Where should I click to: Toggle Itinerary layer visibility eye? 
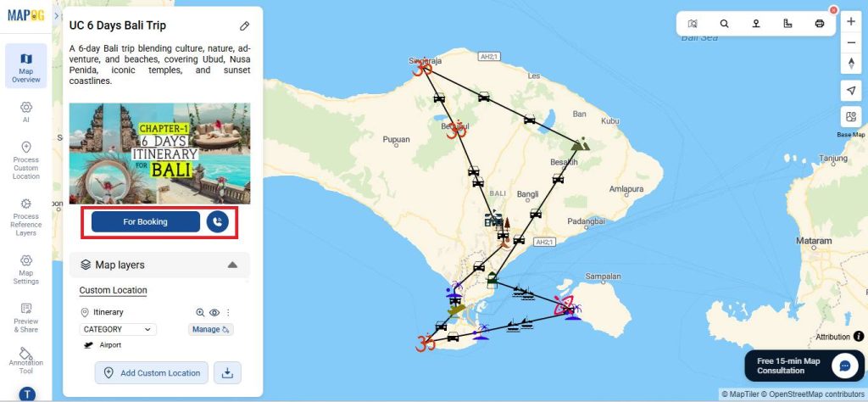coord(214,312)
